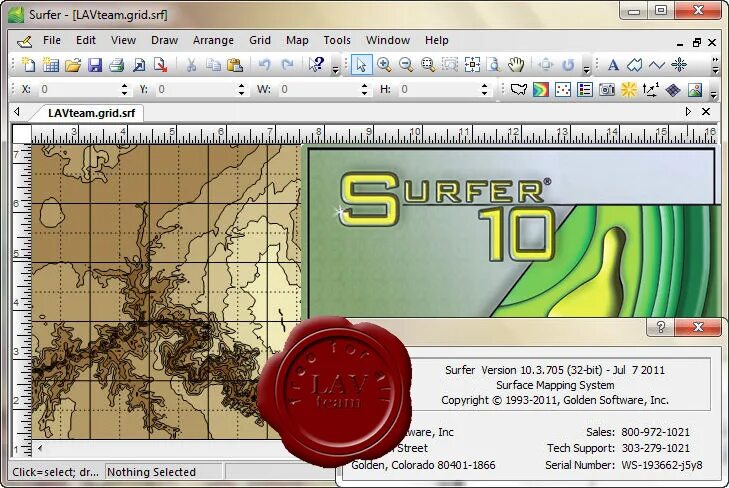Create a new vector map
Screen dimensions: 729x488
click(x=650, y=89)
